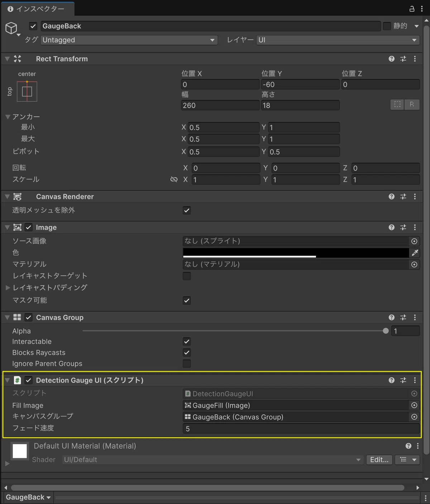Enable レイキャストターゲット checkbox
The image size is (430, 504).
coord(187,276)
